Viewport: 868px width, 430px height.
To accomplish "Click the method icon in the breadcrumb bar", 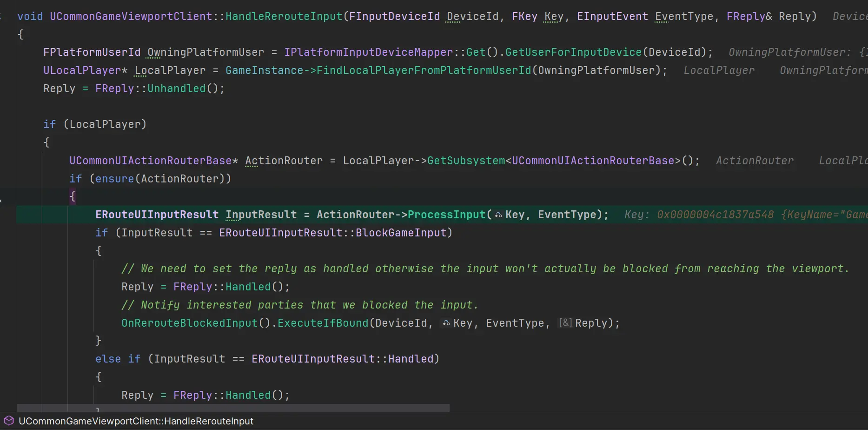I will (9, 421).
